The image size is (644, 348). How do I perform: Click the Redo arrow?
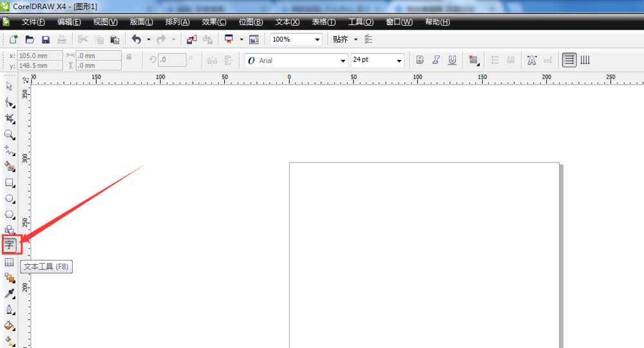coord(162,39)
